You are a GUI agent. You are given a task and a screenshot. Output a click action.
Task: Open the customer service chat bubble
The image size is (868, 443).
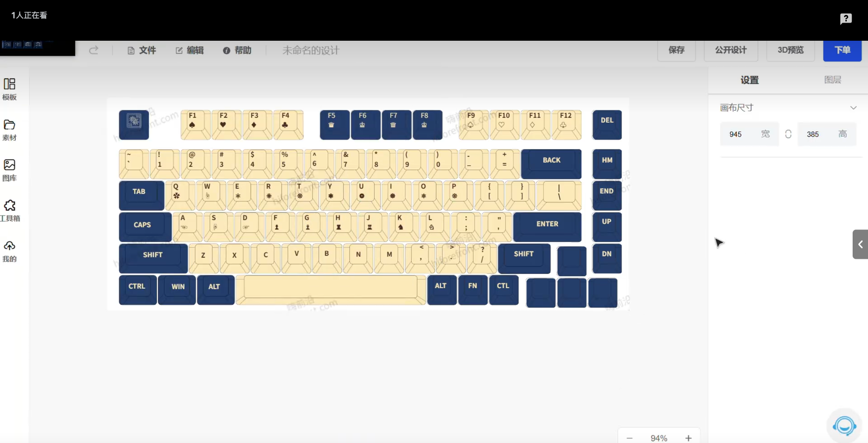tap(844, 425)
